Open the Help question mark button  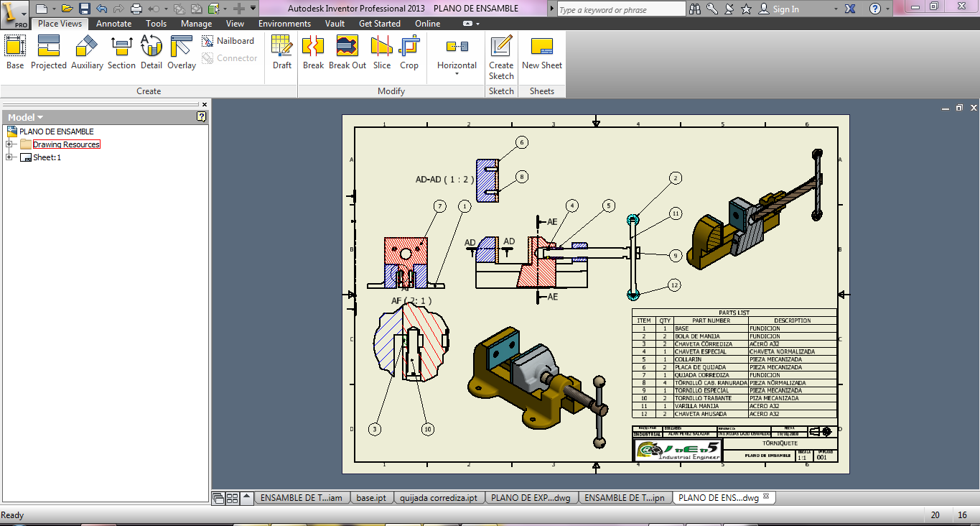(875, 9)
